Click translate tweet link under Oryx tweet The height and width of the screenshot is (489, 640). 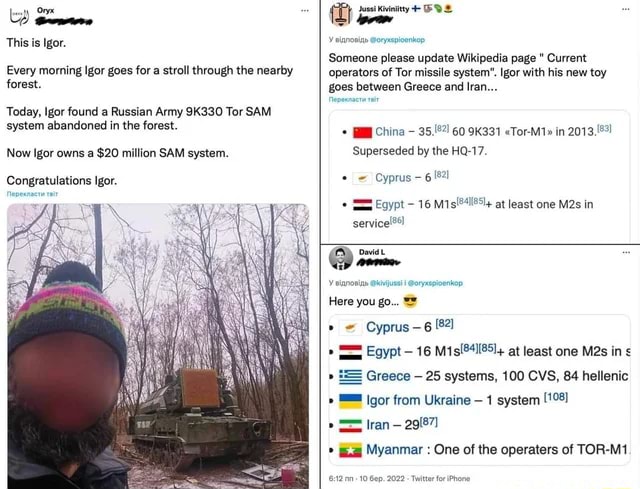(x=32, y=194)
